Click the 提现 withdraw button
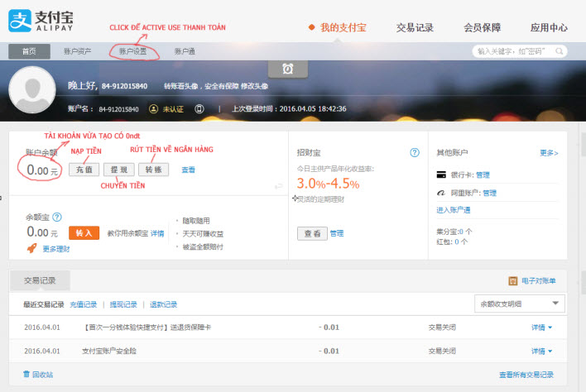Image resolution: width=586 pixels, height=392 pixels. 119,170
